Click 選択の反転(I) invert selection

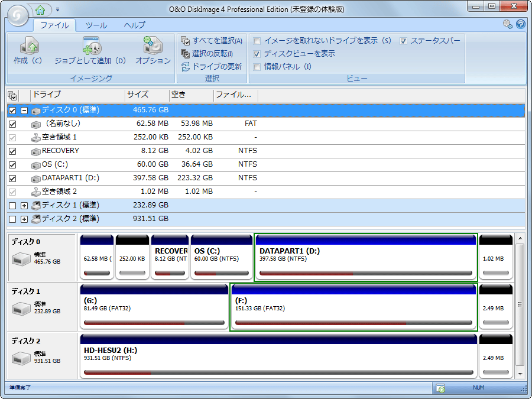207,54
